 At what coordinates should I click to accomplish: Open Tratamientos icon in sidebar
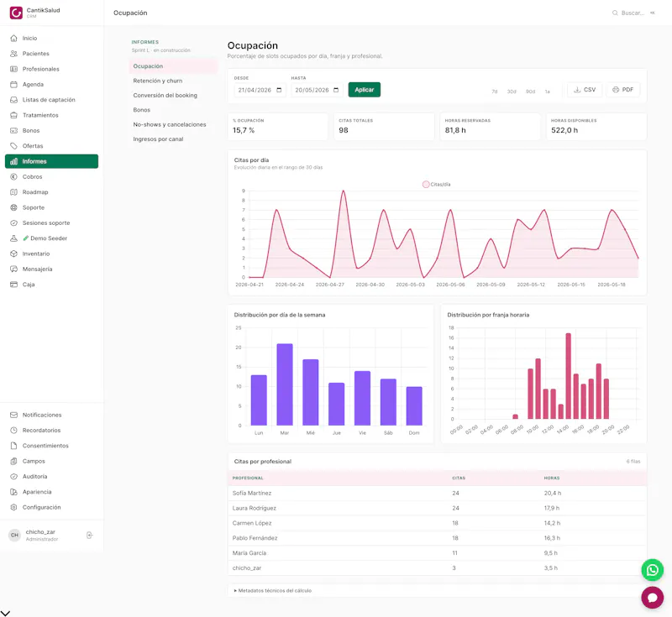(13, 115)
